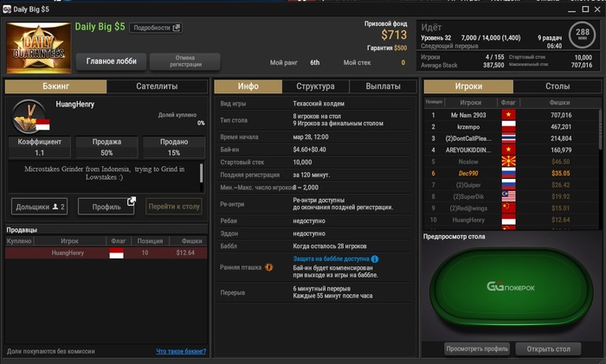Click the blue info icon beside bubble protection

pyautogui.click(x=375, y=259)
